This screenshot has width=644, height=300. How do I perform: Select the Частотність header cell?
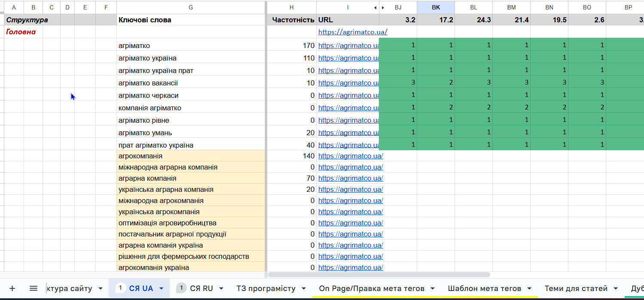tap(292, 20)
